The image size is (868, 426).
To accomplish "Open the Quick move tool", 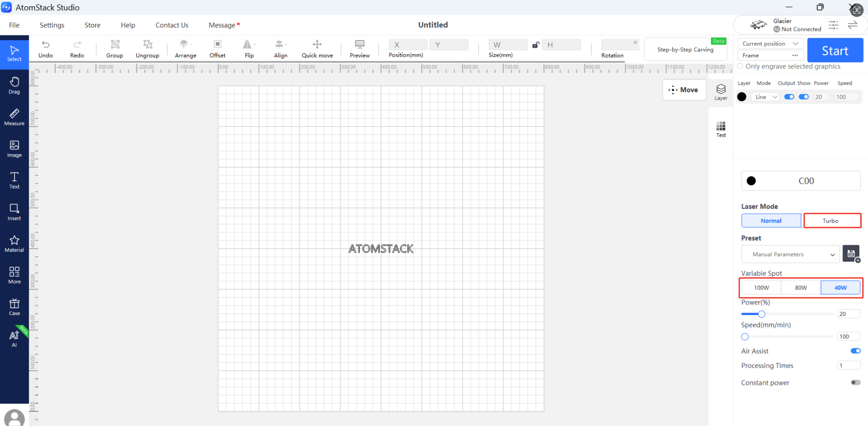I will (317, 48).
